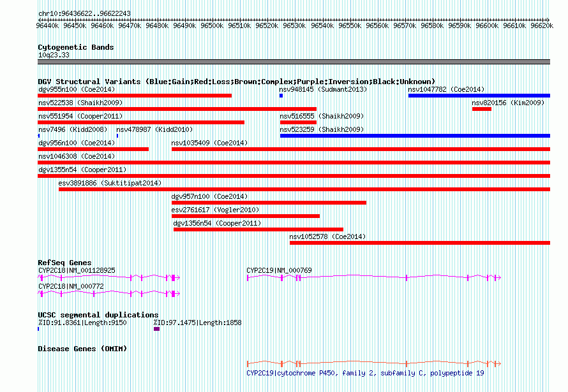Select the magenta CYP2C19 RefSeq transcript glyph
Screen dimensions: 568x392
click(374, 278)
